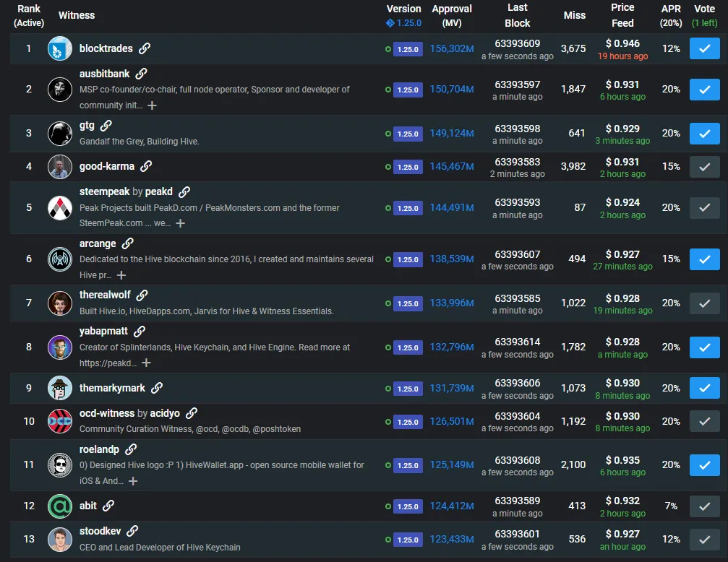This screenshot has height=562, width=728.
Task: Click yabapmatt avatar image
Action: pyautogui.click(x=60, y=347)
